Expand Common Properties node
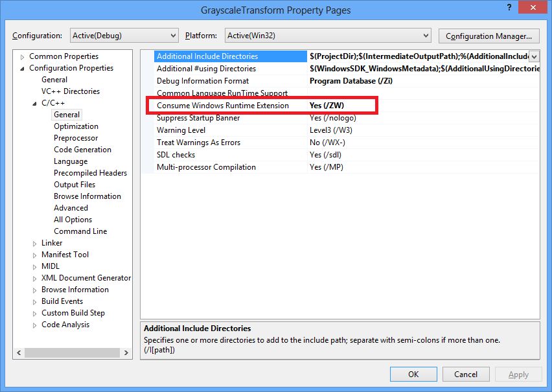552x392 pixels. pos(23,57)
